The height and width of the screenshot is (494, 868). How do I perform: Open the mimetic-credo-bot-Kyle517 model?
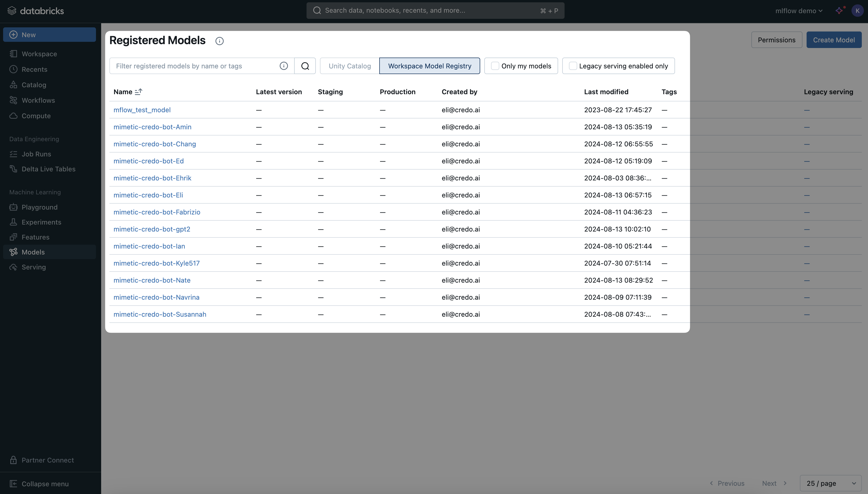[156, 263]
